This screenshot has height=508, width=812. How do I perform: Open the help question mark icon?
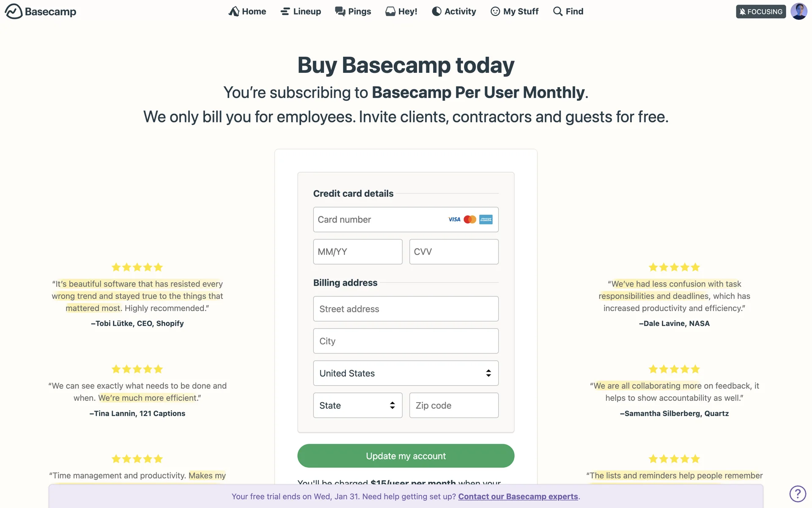tap(798, 494)
